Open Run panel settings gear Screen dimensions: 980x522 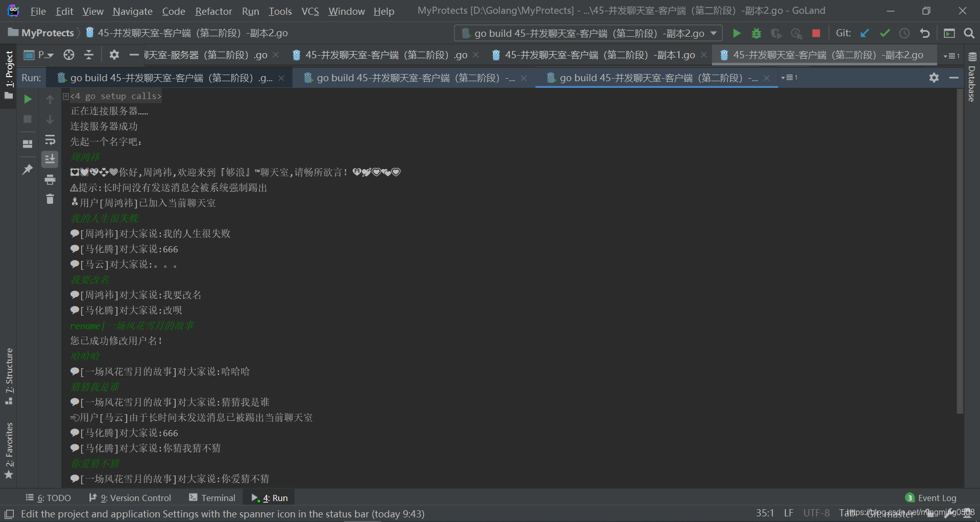pos(934,78)
